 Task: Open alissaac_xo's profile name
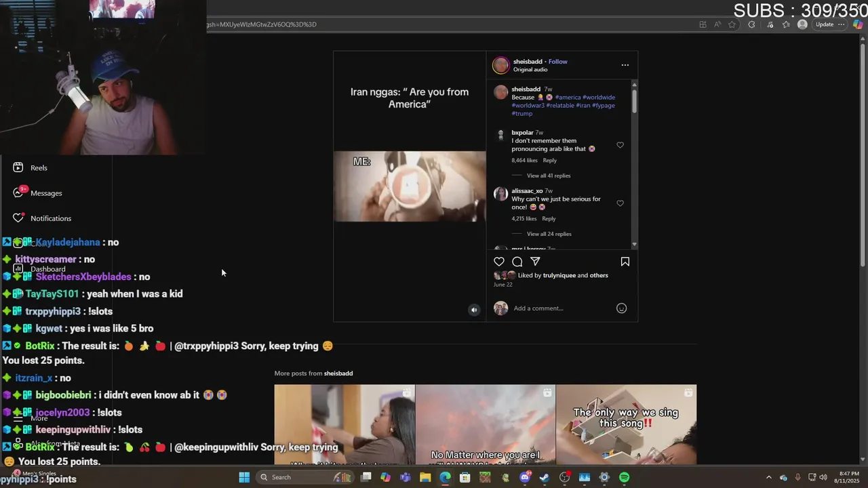[527, 191]
